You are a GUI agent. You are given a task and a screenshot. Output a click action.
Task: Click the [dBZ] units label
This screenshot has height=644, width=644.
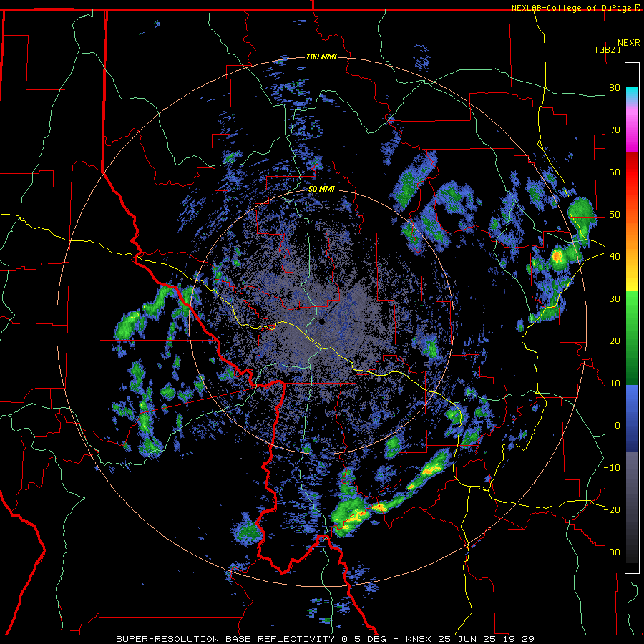(x=608, y=49)
